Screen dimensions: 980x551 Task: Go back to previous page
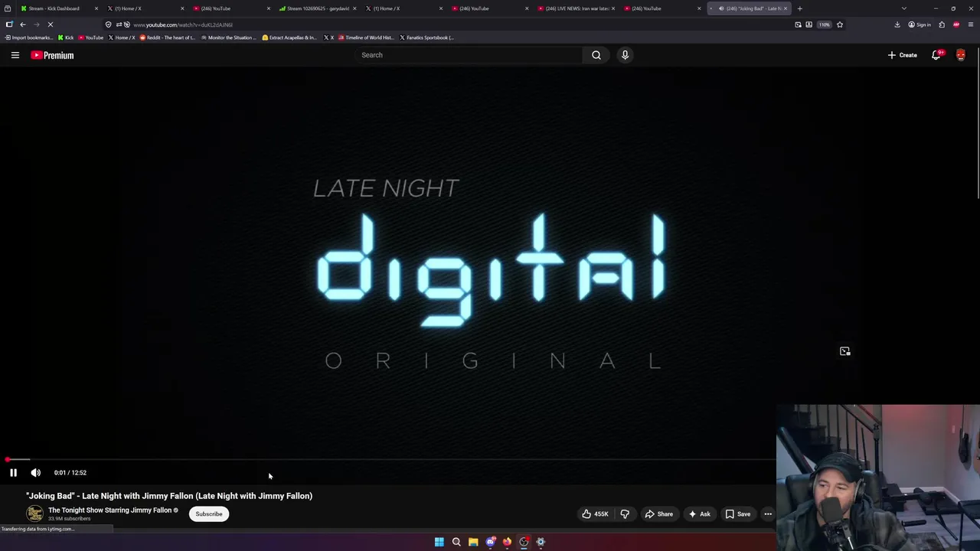point(22,24)
